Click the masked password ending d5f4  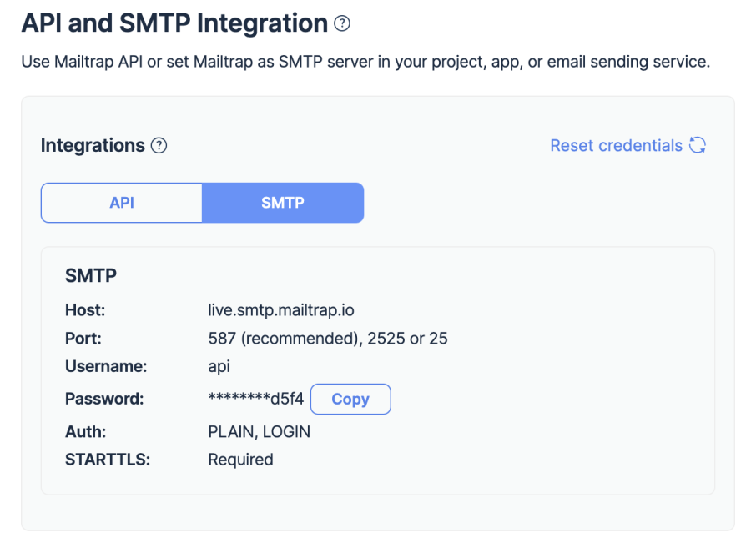point(256,399)
